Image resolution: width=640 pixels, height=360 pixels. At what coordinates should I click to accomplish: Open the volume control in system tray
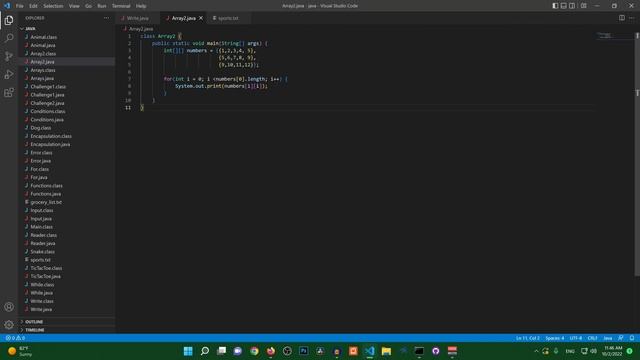point(593,351)
